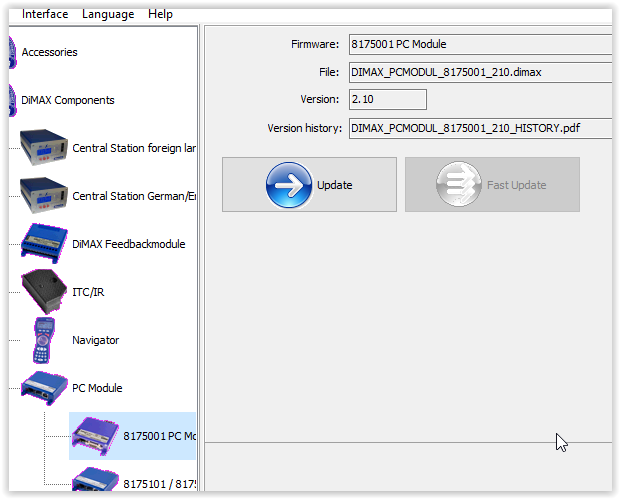Click the 8175001 PC Module device icon
Image resolution: width=620 pixels, height=499 pixels.
tap(95, 436)
